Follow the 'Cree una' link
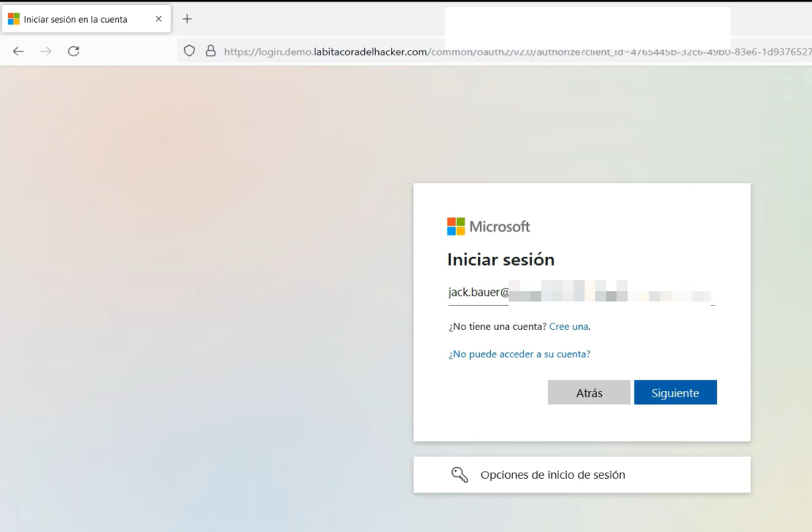Viewport: 812px width, 532px height. coord(569,327)
